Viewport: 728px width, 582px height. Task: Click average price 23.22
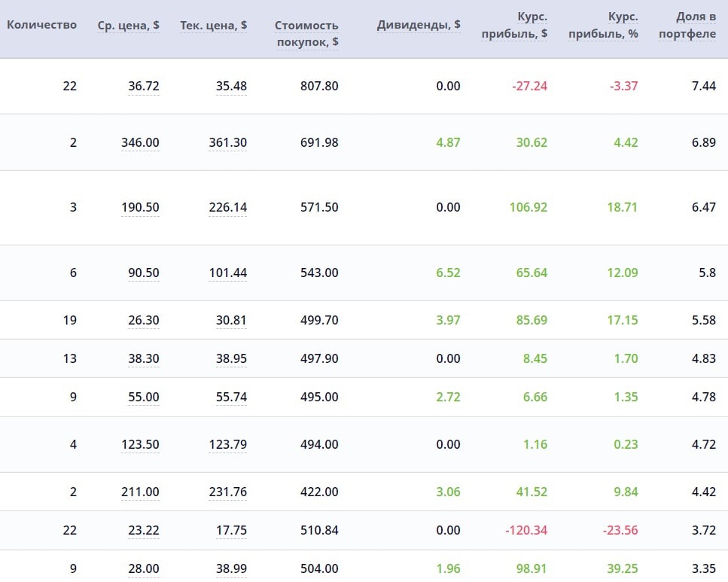point(144,531)
